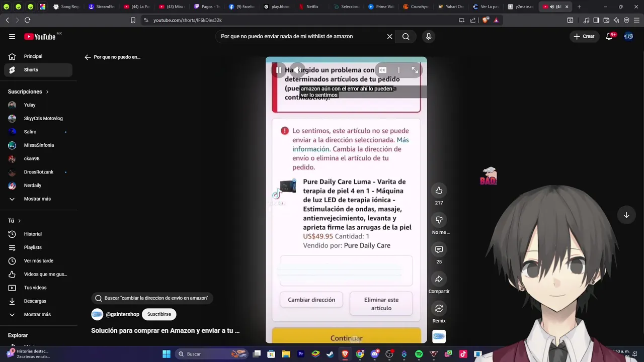This screenshot has width=644, height=362.
Task: Subscribe with the Suscribirse button
Action: 159,314
